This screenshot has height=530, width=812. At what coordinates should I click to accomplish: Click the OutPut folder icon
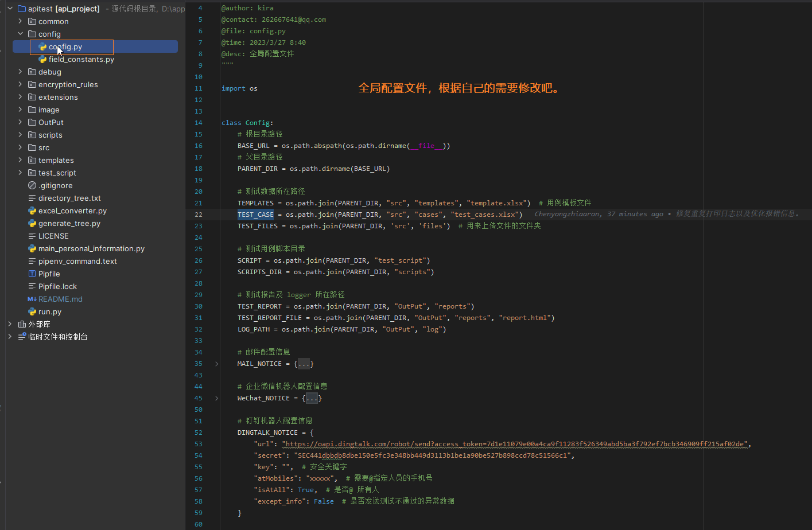click(32, 122)
